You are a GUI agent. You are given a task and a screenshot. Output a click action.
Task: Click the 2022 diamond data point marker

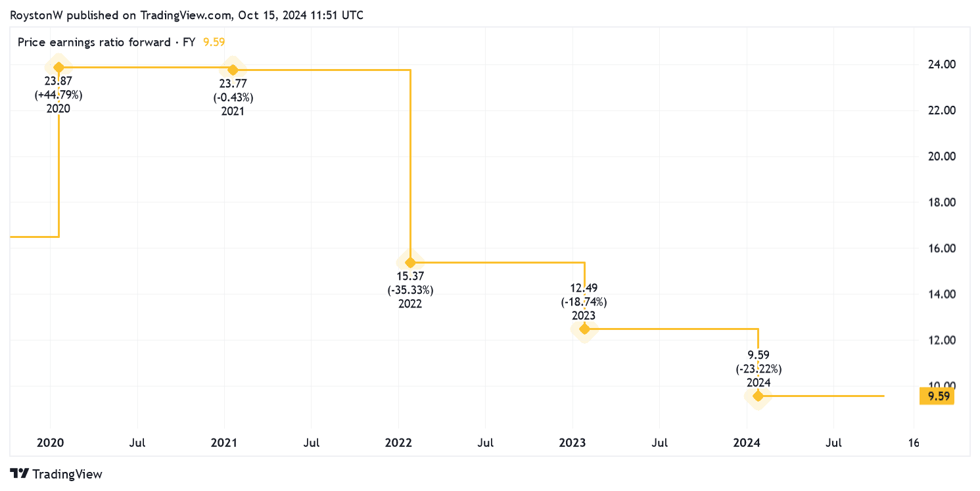pos(410,262)
